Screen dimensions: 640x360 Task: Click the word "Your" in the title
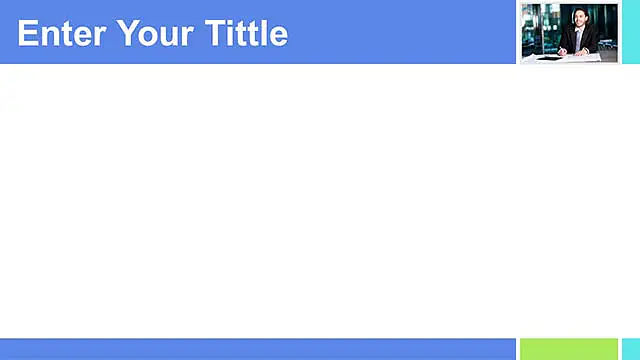pos(155,33)
